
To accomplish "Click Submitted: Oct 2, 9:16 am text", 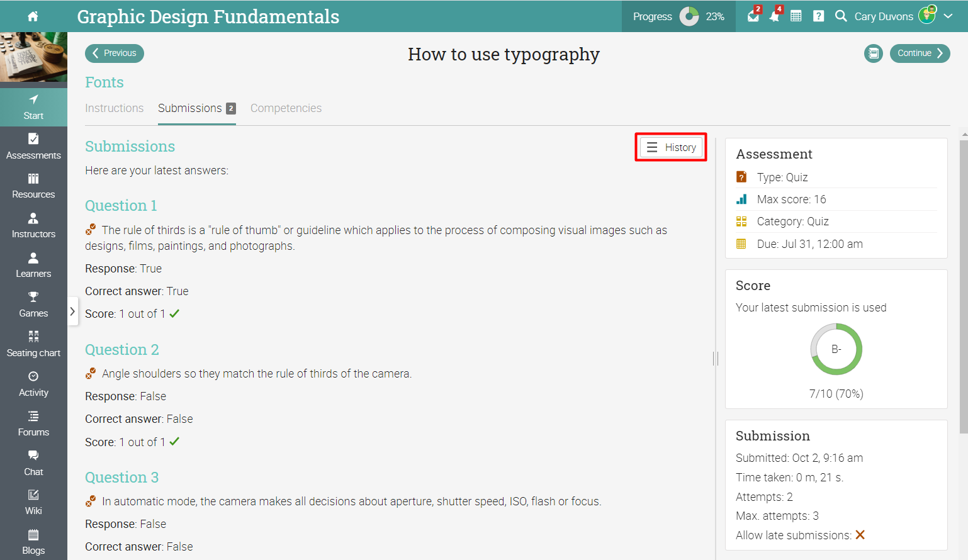I will pyautogui.click(x=799, y=458).
